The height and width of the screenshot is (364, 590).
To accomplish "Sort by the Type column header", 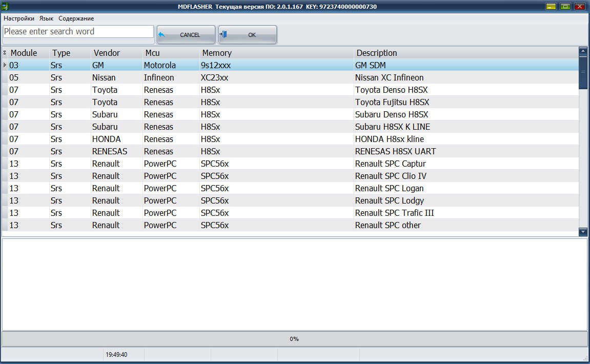I will 70,53.
